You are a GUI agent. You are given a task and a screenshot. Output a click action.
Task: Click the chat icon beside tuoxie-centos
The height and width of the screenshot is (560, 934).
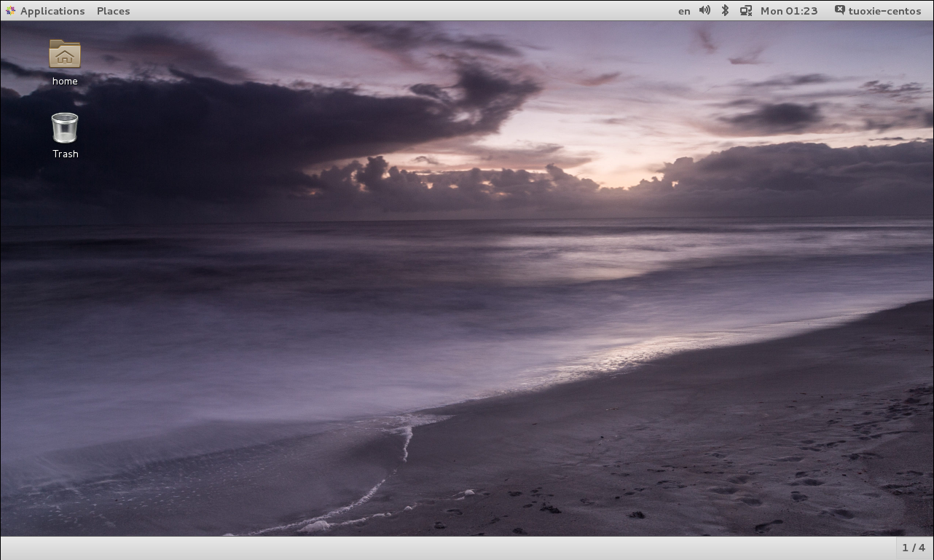(x=839, y=10)
